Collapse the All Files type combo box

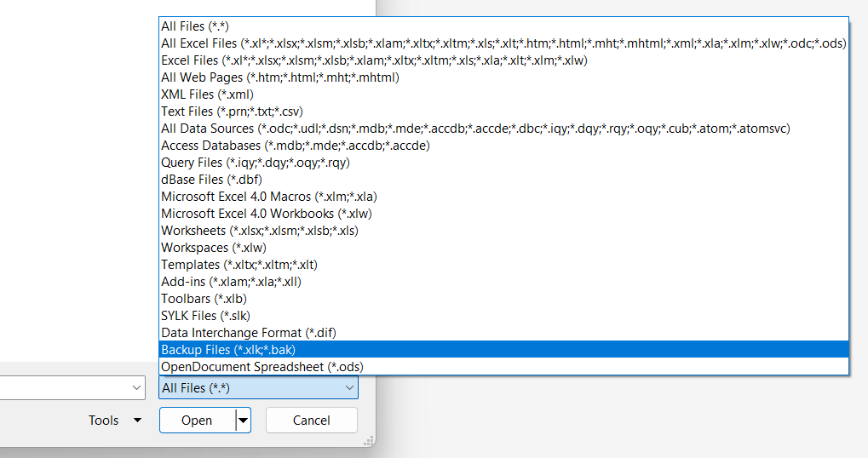pos(258,387)
